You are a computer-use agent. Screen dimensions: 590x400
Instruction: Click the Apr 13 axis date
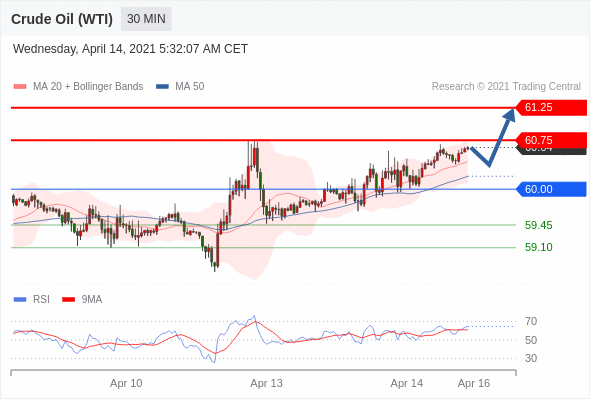point(266,383)
